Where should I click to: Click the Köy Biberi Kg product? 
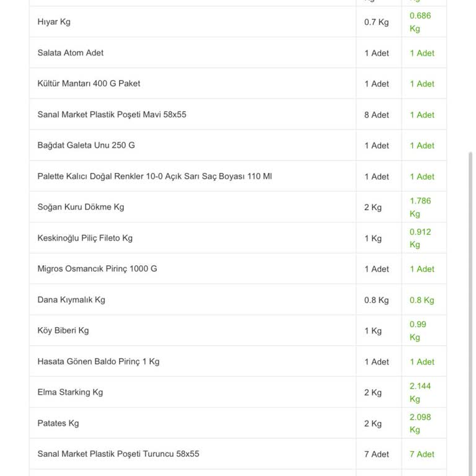coord(63,330)
